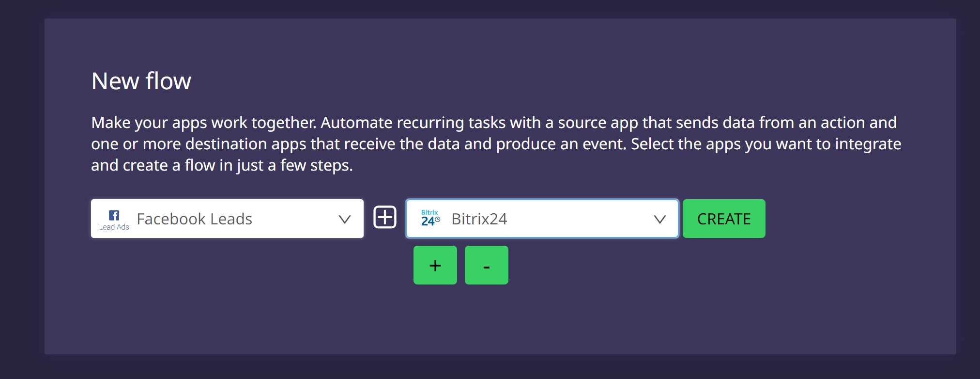980x379 pixels.
Task: Click the Facebook "f" square icon
Action: (114, 215)
